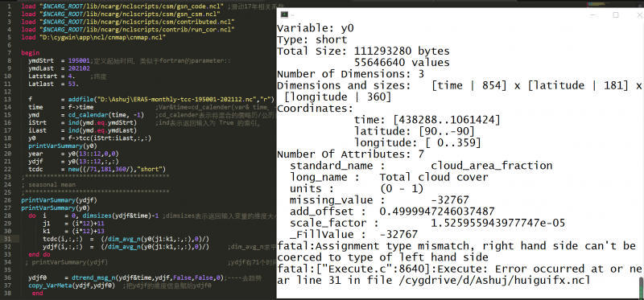Click the terminal window title bar

click(431, 14)
